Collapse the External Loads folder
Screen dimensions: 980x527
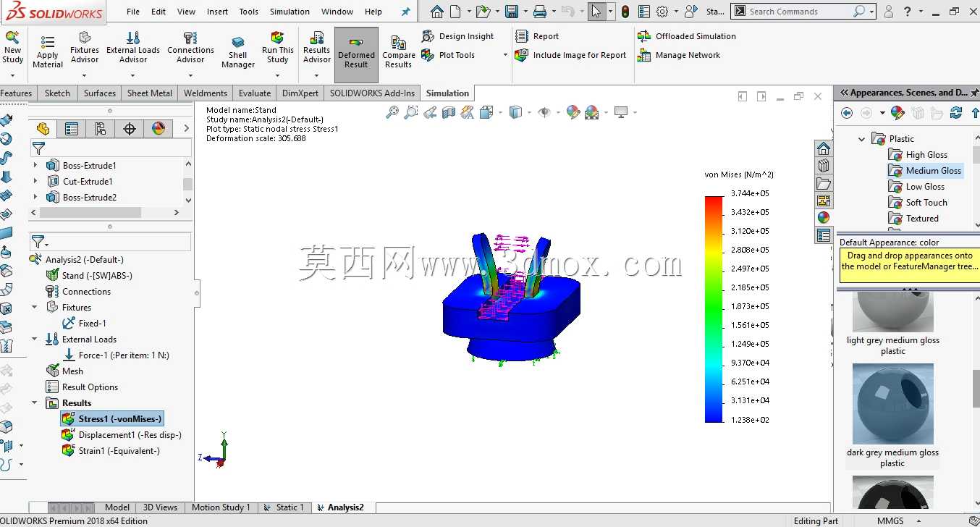click(35, 339)
